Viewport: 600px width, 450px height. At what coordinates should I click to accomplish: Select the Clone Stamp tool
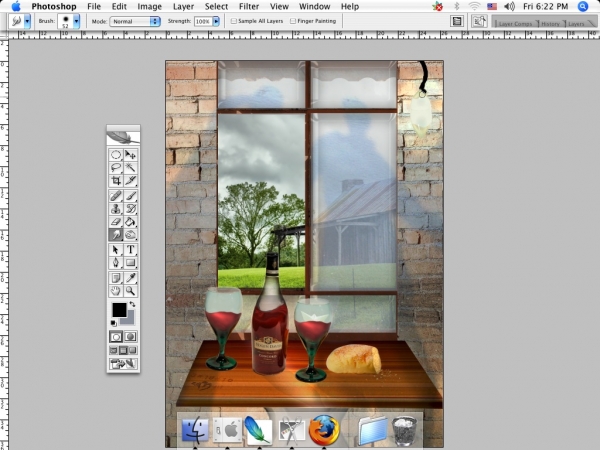pos(116,209)
